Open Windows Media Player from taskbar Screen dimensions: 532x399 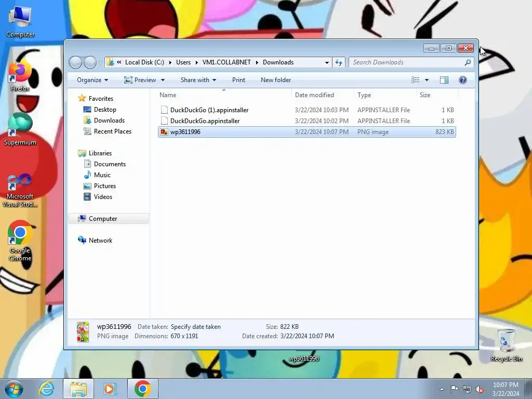110,389
